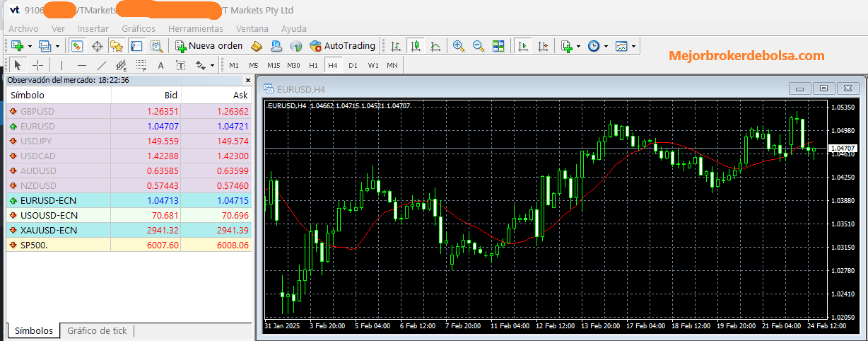Viewport: 868px width, 341px height.
Task: Draw a horizontal line with the line tool
Action: pyautogui.click(x=81, y=65)
